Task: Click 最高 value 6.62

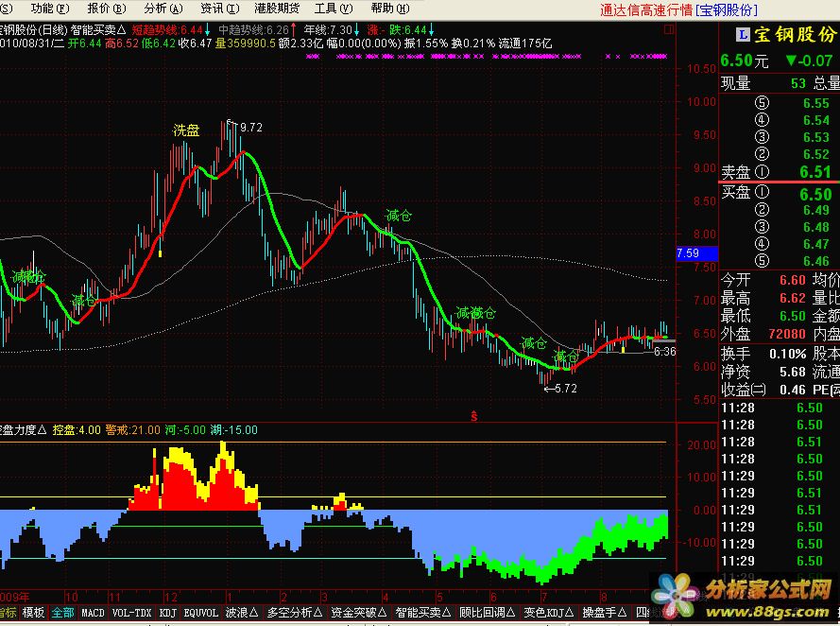Action: pos(793,298)
